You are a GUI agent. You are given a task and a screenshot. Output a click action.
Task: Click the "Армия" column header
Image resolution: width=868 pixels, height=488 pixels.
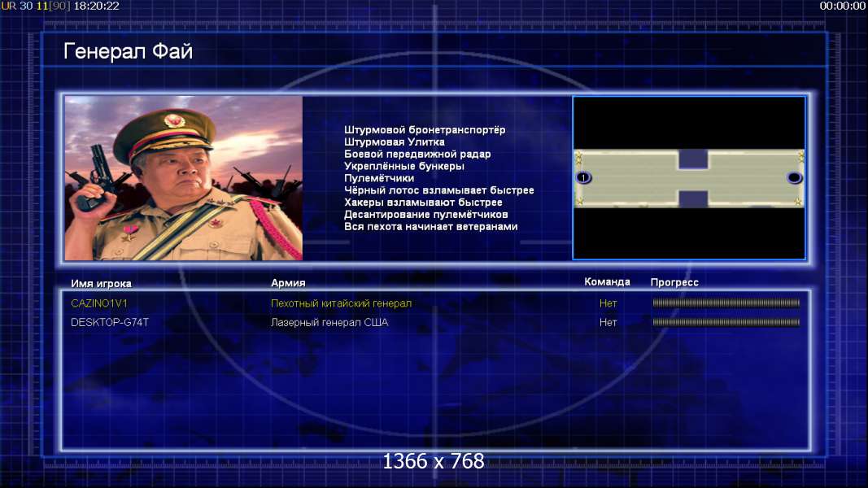pos(288,283)
